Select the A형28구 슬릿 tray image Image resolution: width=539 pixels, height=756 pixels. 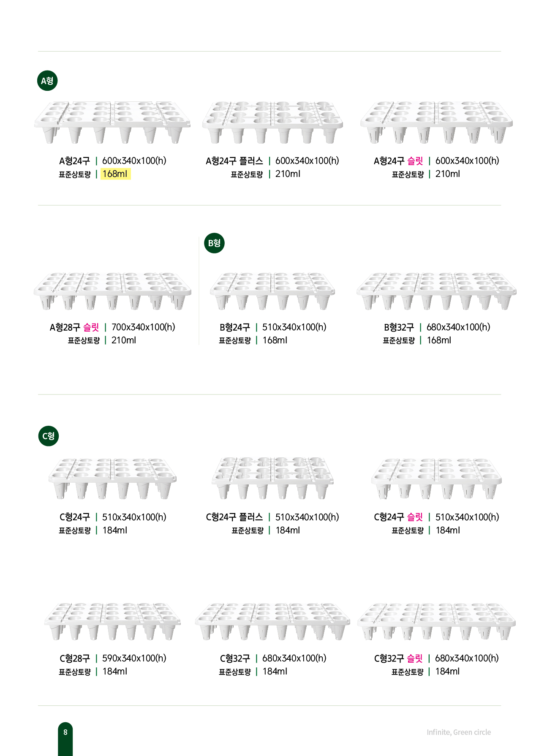click(x=112, y=291)
